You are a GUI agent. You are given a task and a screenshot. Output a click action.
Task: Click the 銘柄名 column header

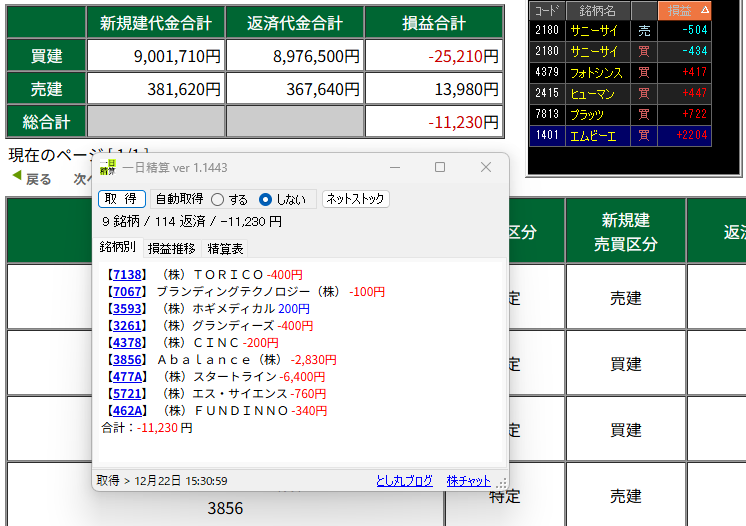597,10
